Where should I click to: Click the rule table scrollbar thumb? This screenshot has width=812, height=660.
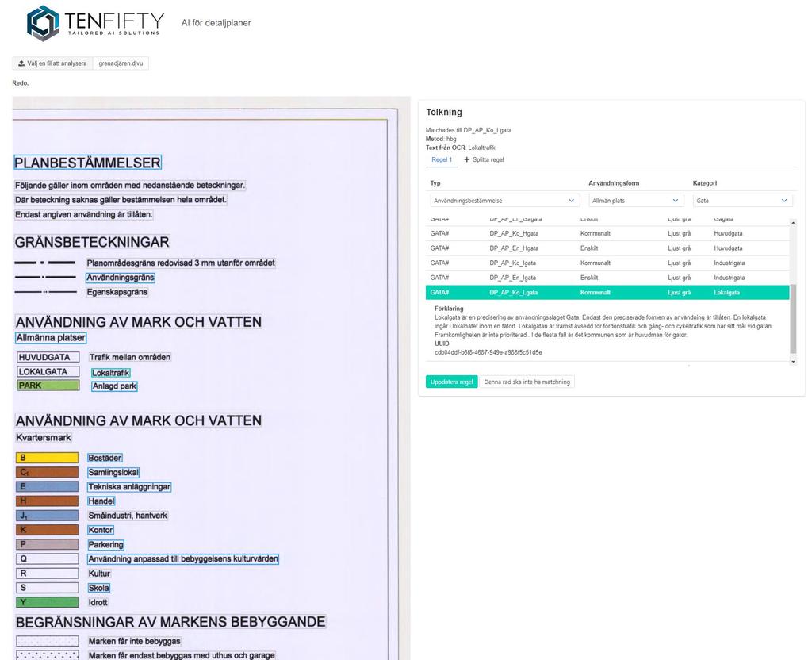point(793,319)
